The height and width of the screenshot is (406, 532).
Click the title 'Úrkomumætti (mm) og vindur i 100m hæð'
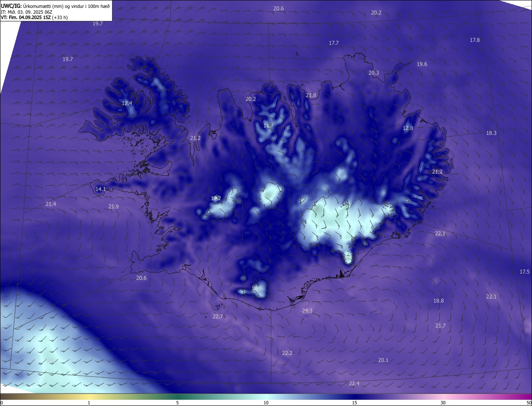(66, 6)
